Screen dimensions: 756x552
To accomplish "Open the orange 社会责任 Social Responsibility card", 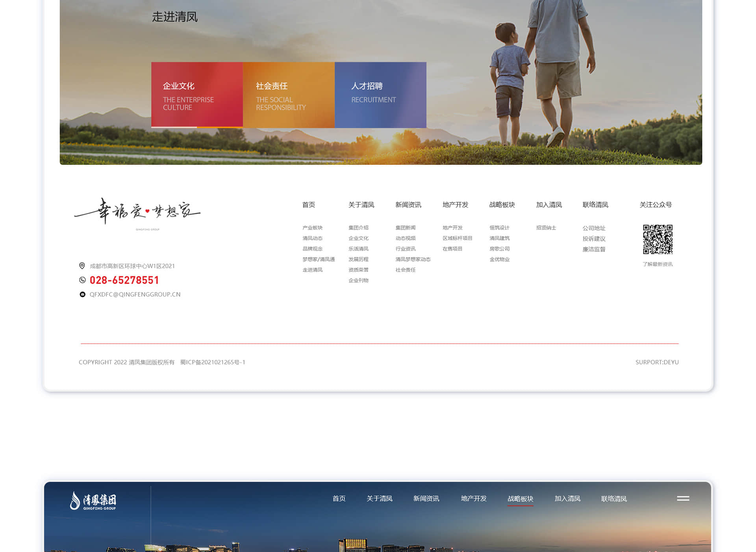I will click(x=289, y=95).
